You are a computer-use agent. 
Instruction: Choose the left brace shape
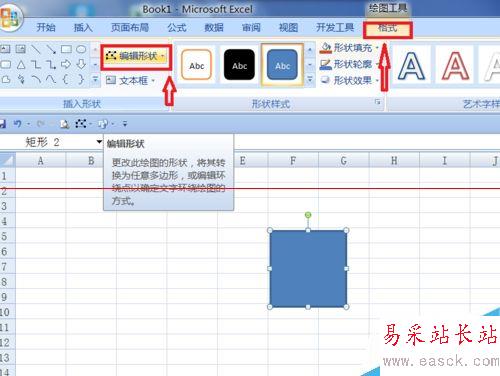click(x=66, y=79)
